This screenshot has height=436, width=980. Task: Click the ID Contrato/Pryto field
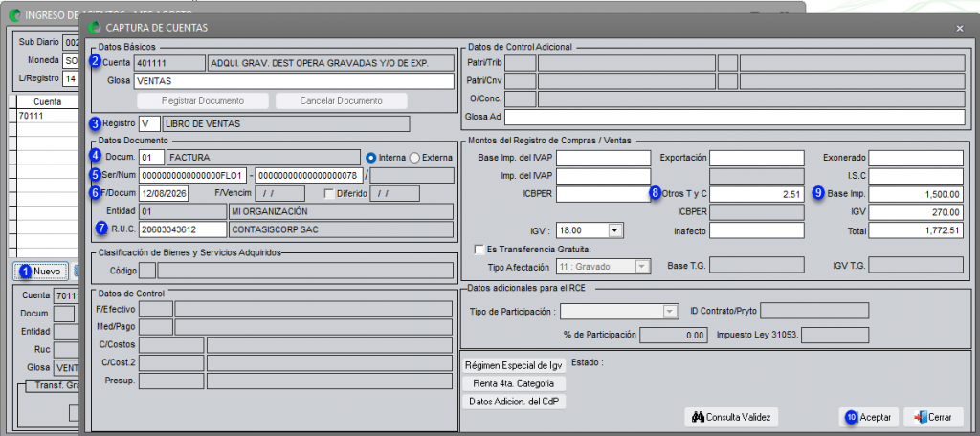click(x=814, y=311)
